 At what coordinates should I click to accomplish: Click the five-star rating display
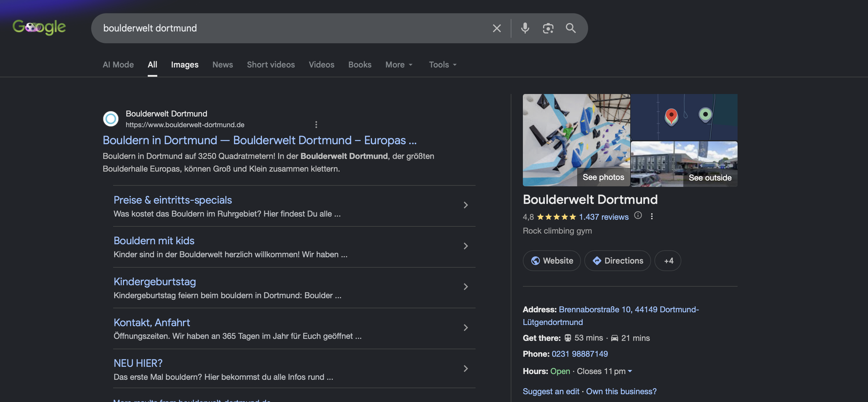click(x=556, y=217)
